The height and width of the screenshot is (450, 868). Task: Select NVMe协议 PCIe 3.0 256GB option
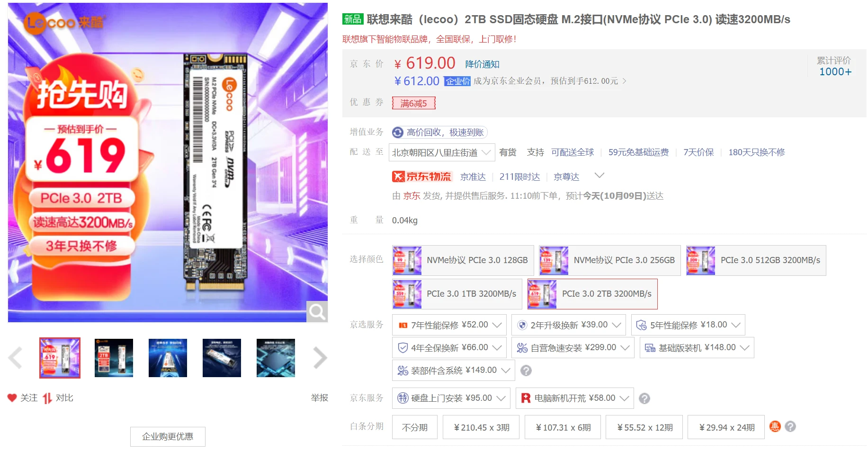pos(609,260)
